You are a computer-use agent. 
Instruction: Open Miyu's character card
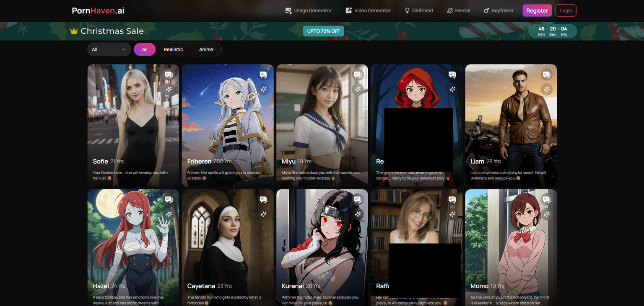coord(322,126)
